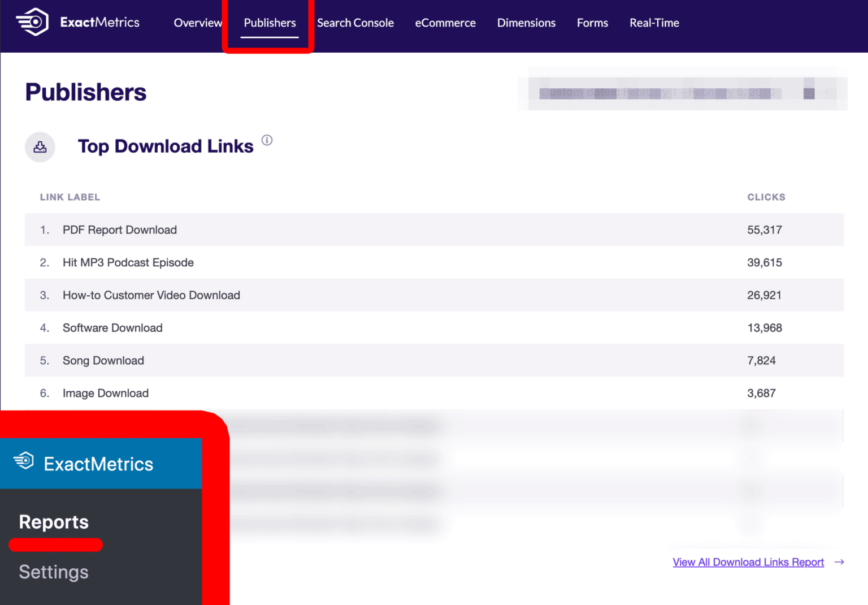This screenshot has height=605, width=868.
Task: Click the download icon beside Top Download Links
Action: 40,146
